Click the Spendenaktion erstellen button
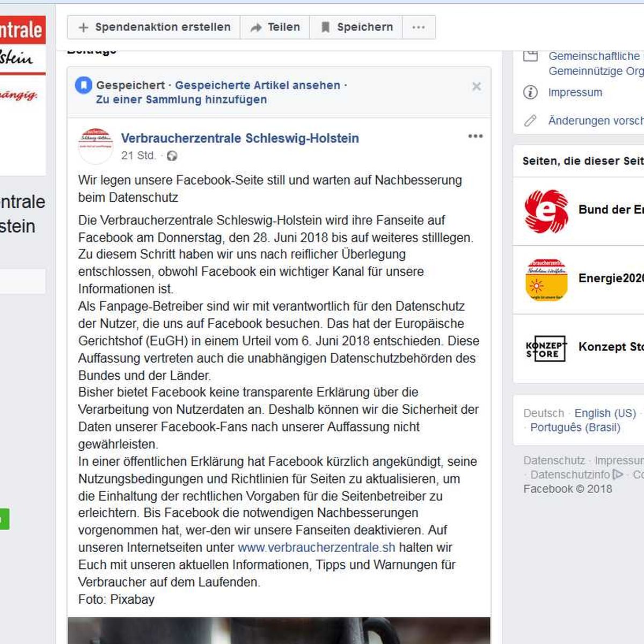This screenshot has height=644, width=644. coord(154,27)
